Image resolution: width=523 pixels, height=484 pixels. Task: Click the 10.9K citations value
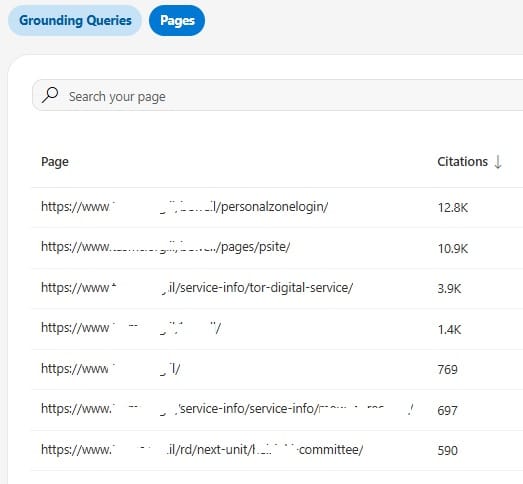click(x=453, y=249)
